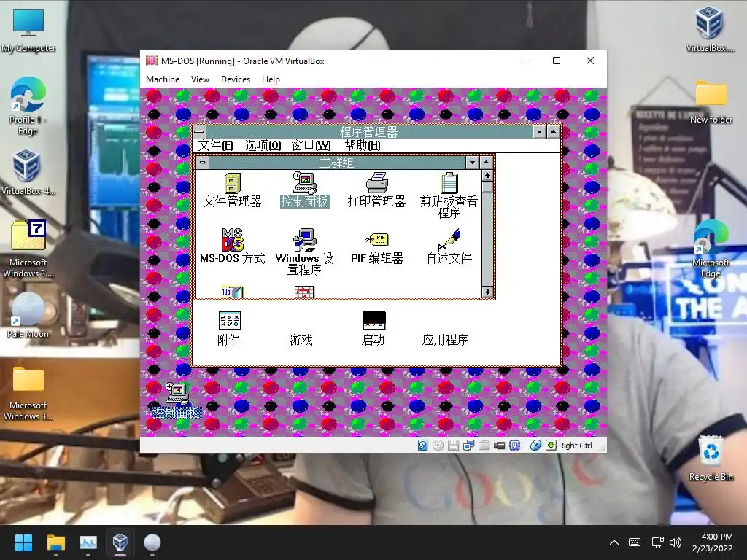Click the Right Ctrl host key label

coord(576,446)
